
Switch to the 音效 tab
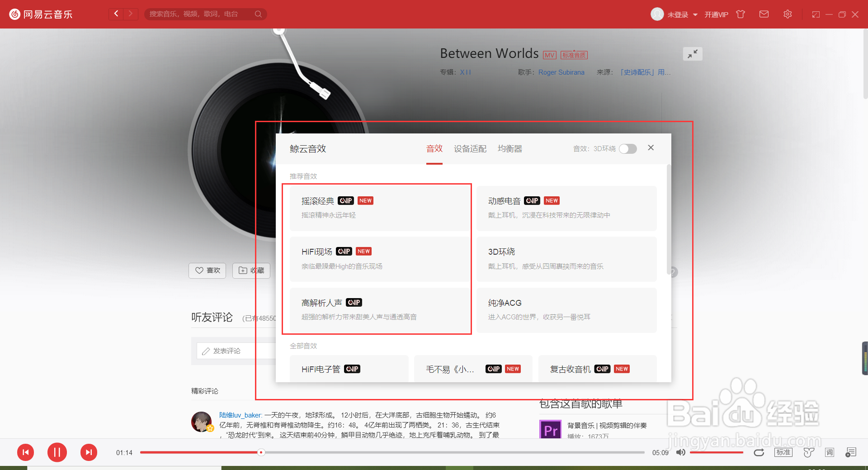(434, 149)
